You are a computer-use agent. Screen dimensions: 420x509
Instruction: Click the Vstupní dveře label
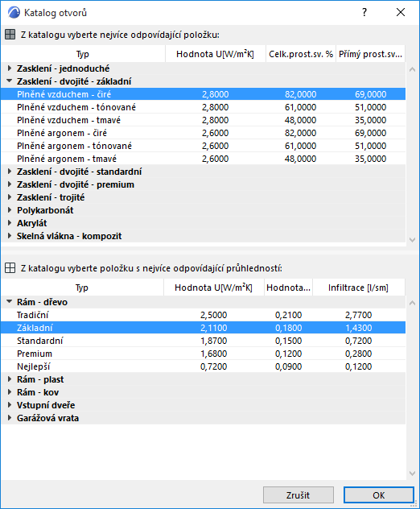tap(46, 405)
